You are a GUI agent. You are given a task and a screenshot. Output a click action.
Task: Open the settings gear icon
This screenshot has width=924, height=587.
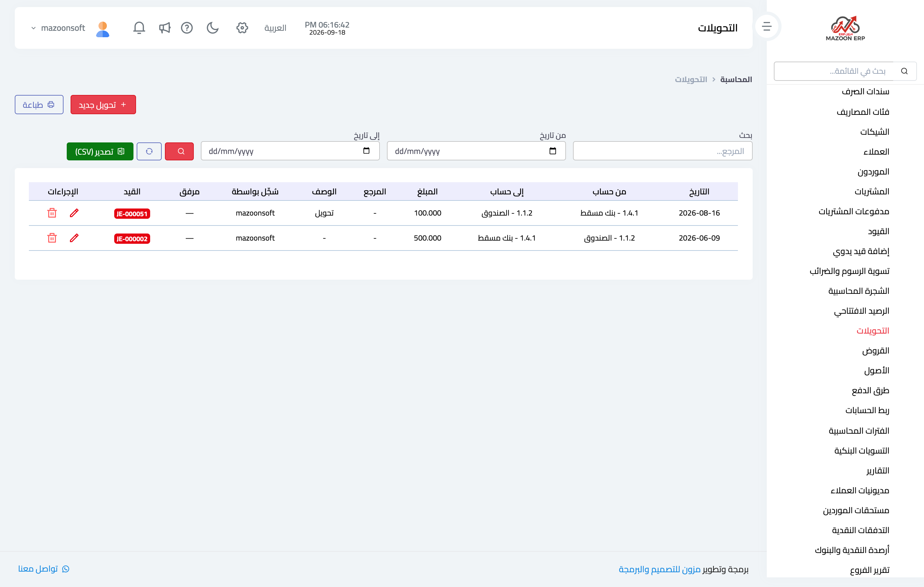click(x=242, y=28)
